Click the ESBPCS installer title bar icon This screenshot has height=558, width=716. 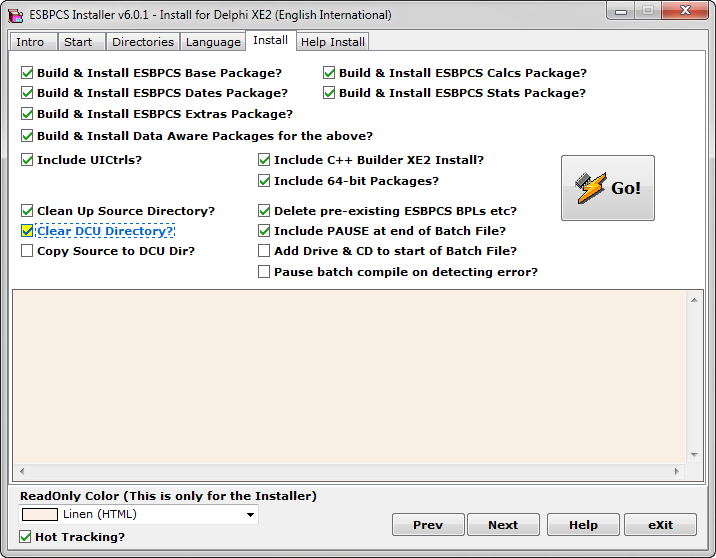click(15, 15)
